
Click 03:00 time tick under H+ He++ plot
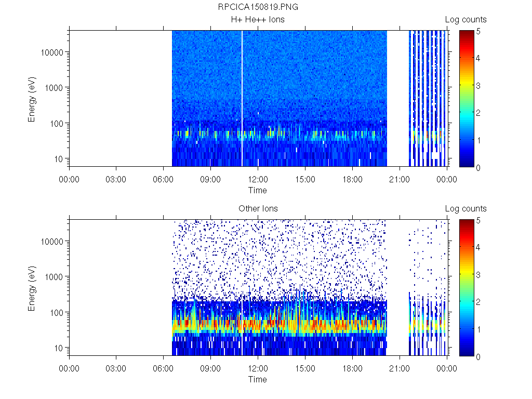116,179
